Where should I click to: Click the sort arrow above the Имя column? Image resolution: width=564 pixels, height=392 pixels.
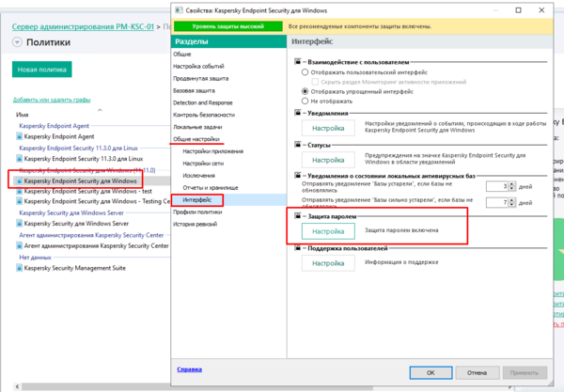100,110
